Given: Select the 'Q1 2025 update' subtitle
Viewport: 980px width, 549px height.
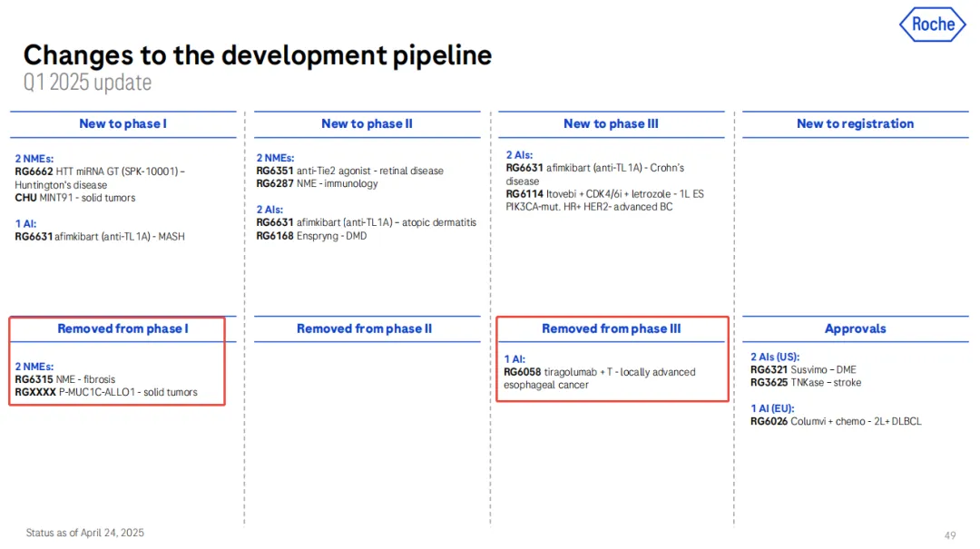Looking at the screenshot, I should coord(87,83).
